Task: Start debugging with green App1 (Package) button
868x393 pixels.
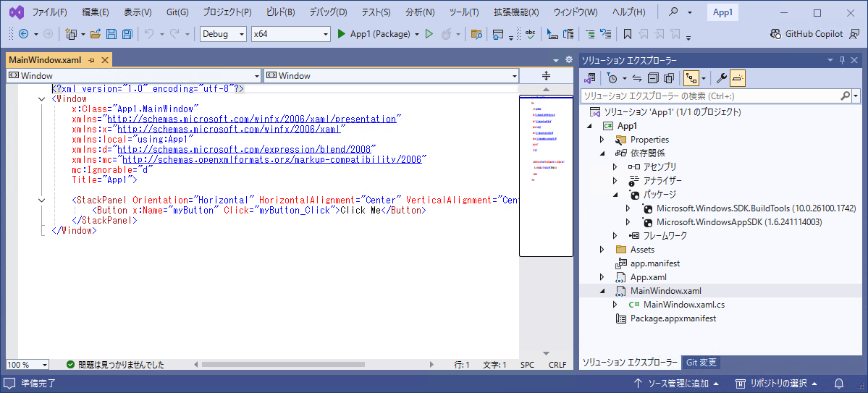Action: [x=375, y=34]
